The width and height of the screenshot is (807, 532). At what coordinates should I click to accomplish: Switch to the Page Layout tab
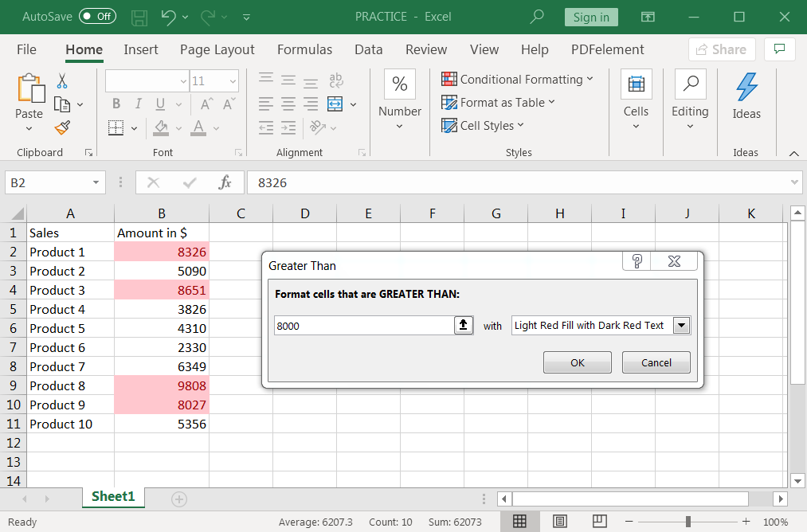tap(217, 49)
